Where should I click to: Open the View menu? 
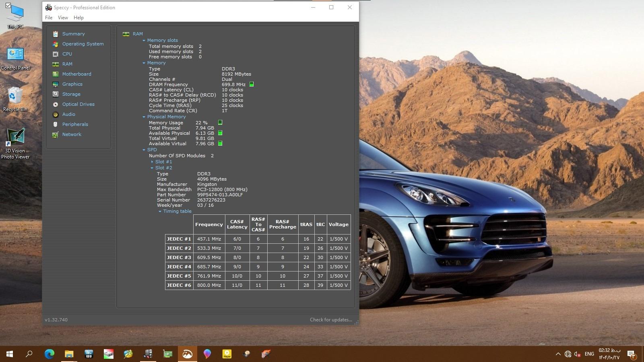[63, 18]
